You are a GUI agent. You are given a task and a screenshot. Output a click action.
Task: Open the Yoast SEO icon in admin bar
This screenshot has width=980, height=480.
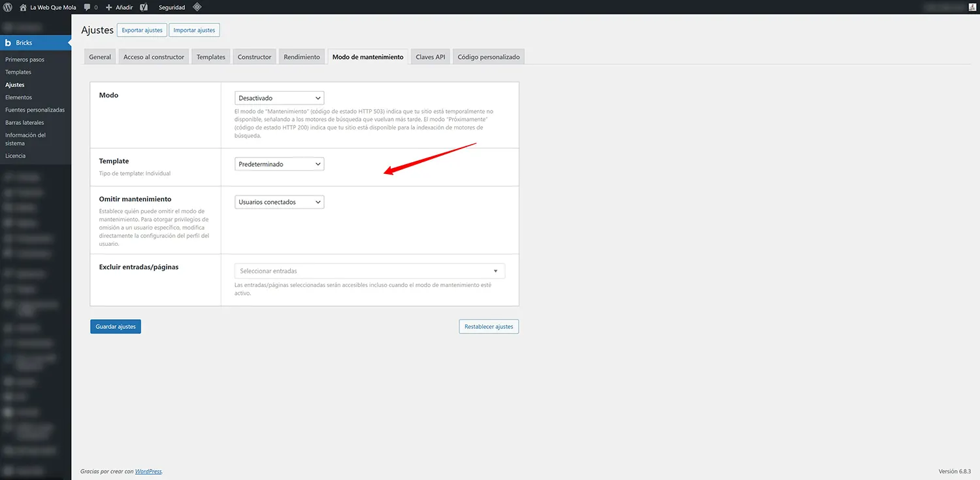[x=144, y=7]
